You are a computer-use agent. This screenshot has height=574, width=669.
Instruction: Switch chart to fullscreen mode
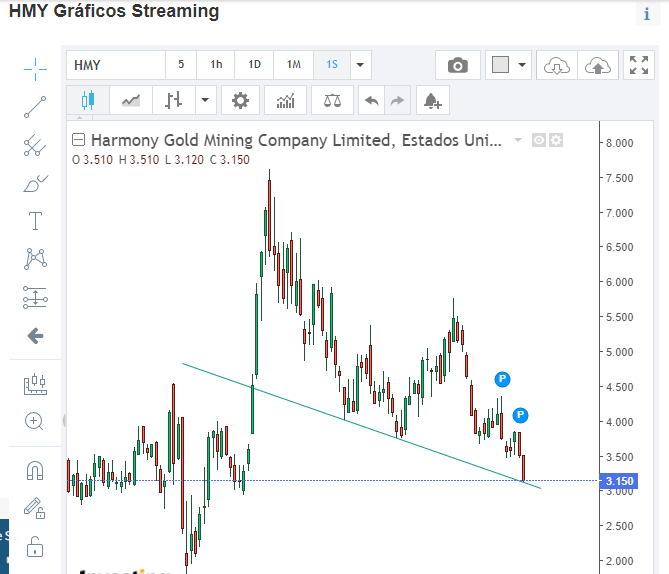click(639, 65)
